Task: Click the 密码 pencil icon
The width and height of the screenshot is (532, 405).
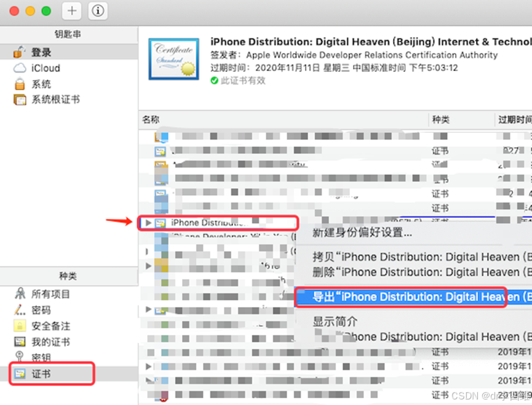Action: pos(20,310)
